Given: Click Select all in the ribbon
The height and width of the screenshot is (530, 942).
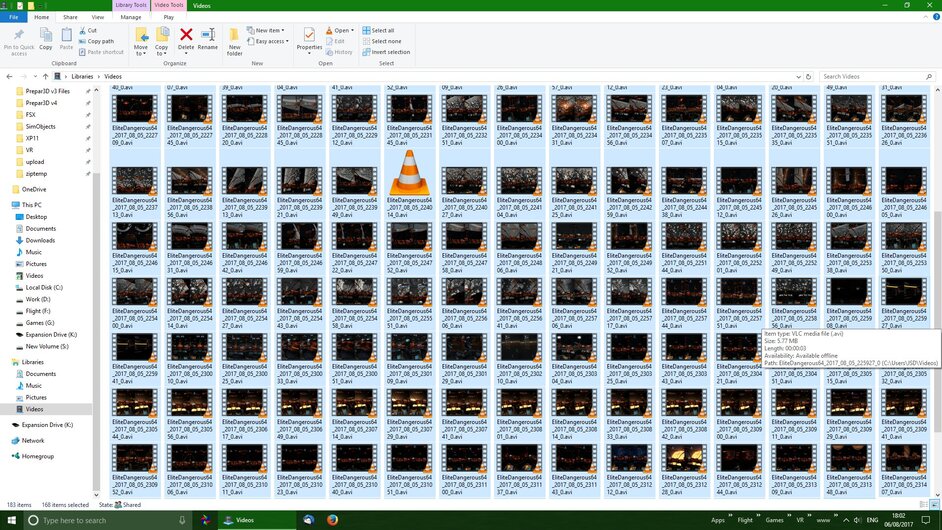Looking at the screenshot, I should point(382,30).
